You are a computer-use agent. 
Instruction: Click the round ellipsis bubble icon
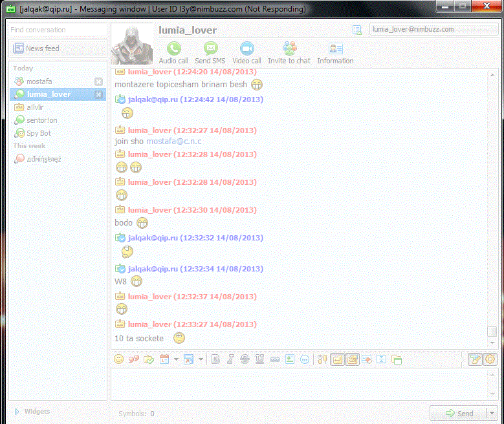point(305,359)
